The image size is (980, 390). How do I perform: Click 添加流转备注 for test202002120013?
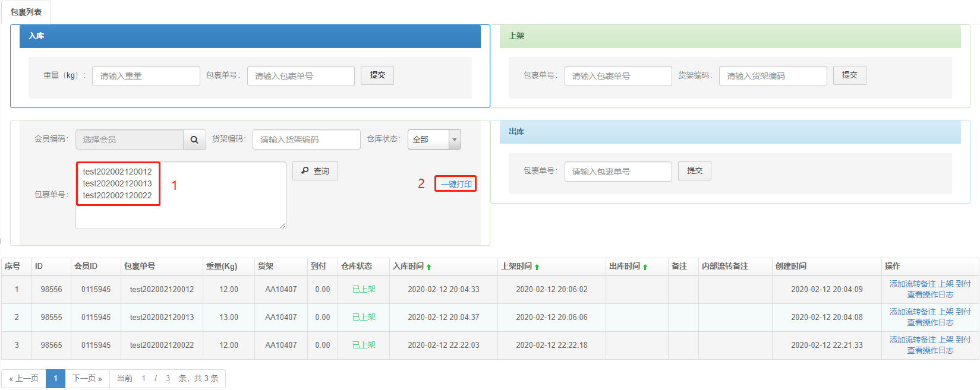click(x=912, y=312)
